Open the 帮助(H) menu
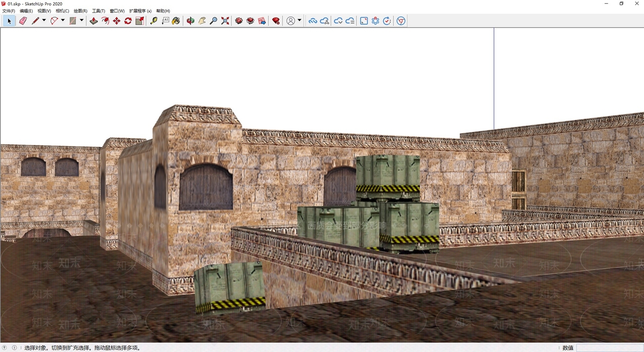The image size is (644, 352). 163,11
